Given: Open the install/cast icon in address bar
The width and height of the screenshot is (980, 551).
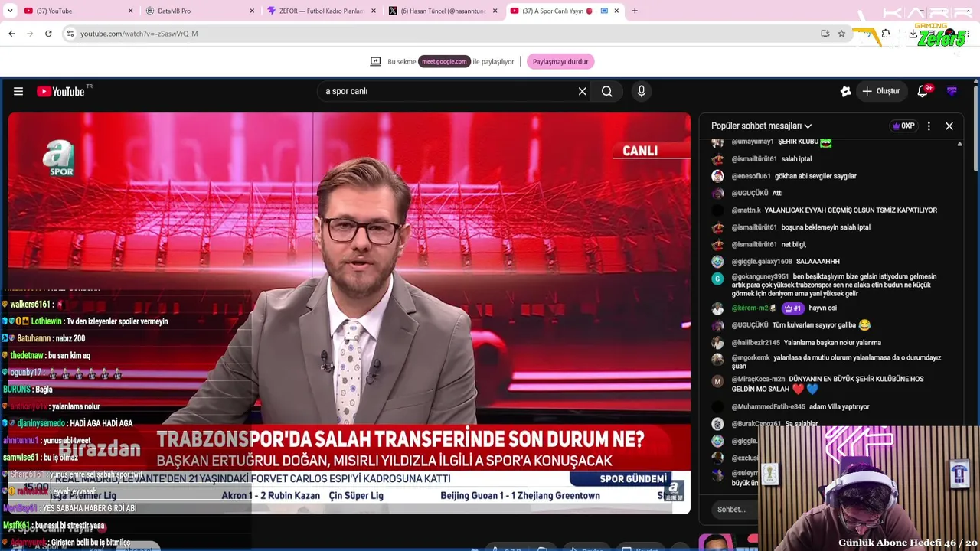Looking at the screenshot, I should (825, 34).
